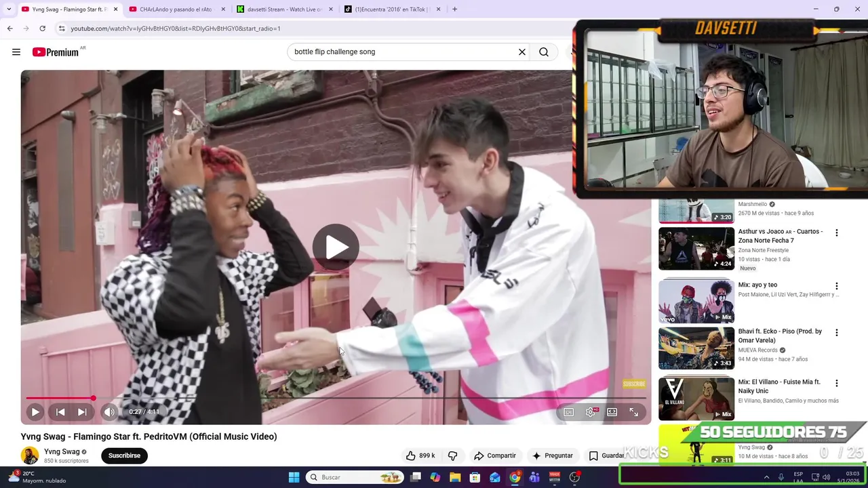Open the YouTube hamburger guide menu

coord(16,52)
